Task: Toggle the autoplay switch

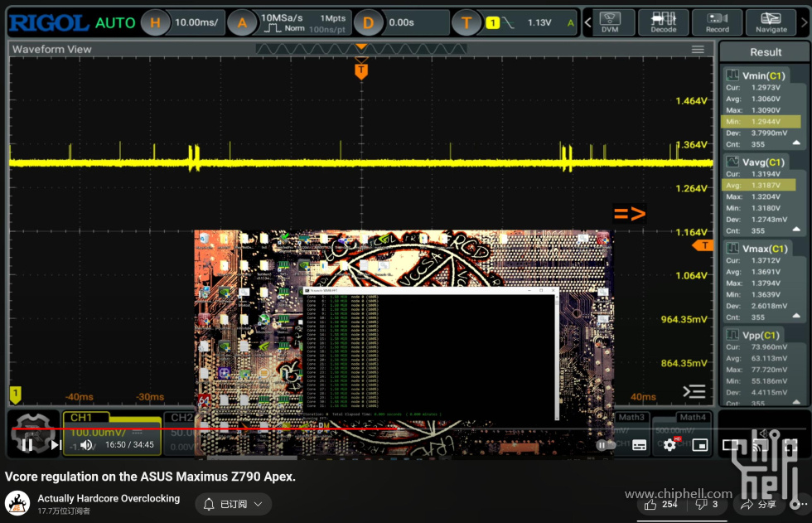Action: [605, 445]
